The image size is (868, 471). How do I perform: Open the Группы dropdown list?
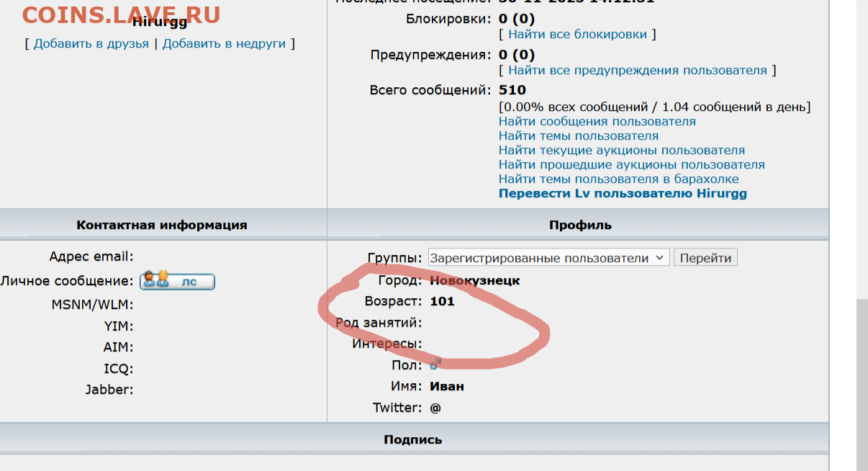(x=548, y=258)
